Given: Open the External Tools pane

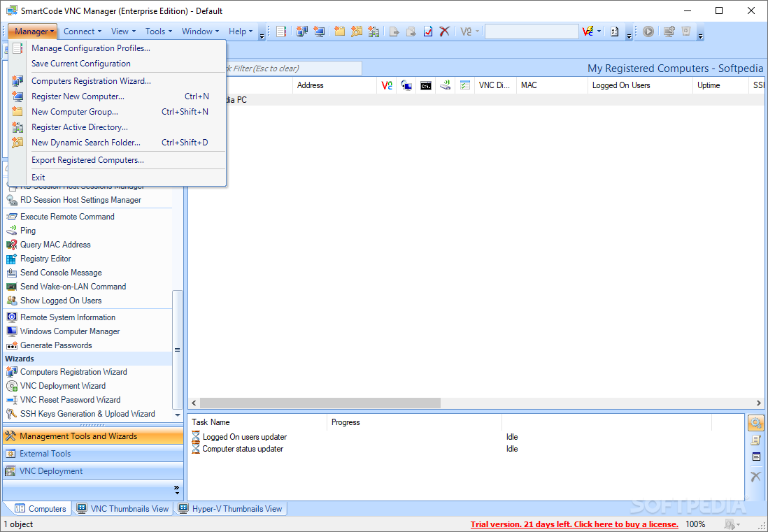Looking at the screenshot, I should (x=93, y=454).
